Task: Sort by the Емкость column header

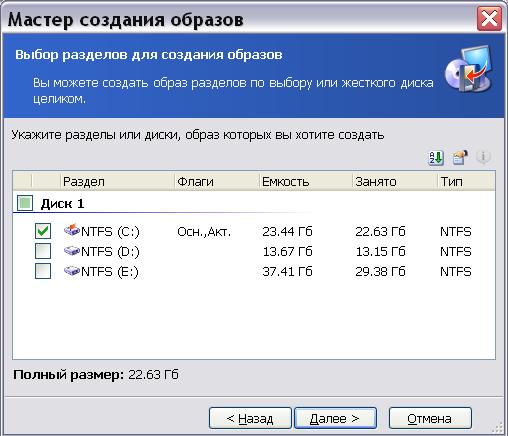Action: [x=305, y=181]
